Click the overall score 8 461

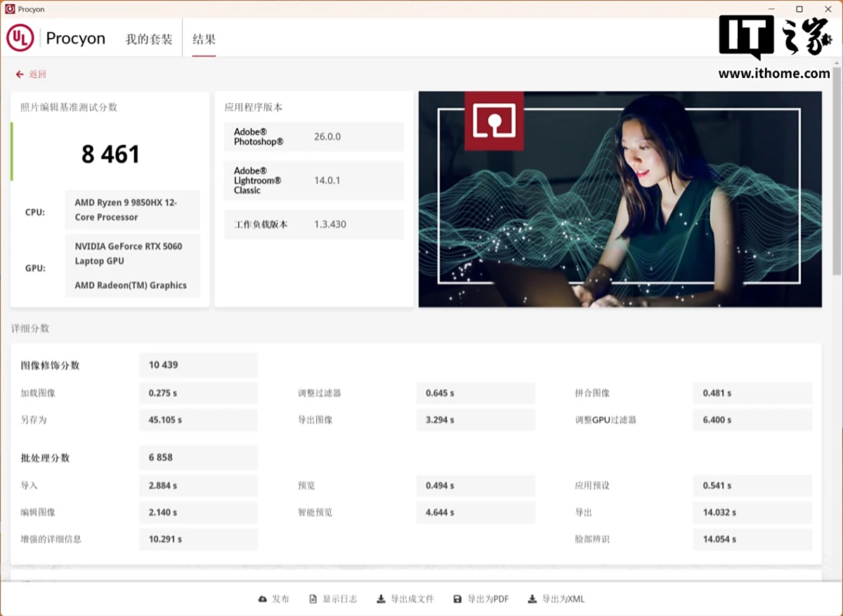coord(110,155)
